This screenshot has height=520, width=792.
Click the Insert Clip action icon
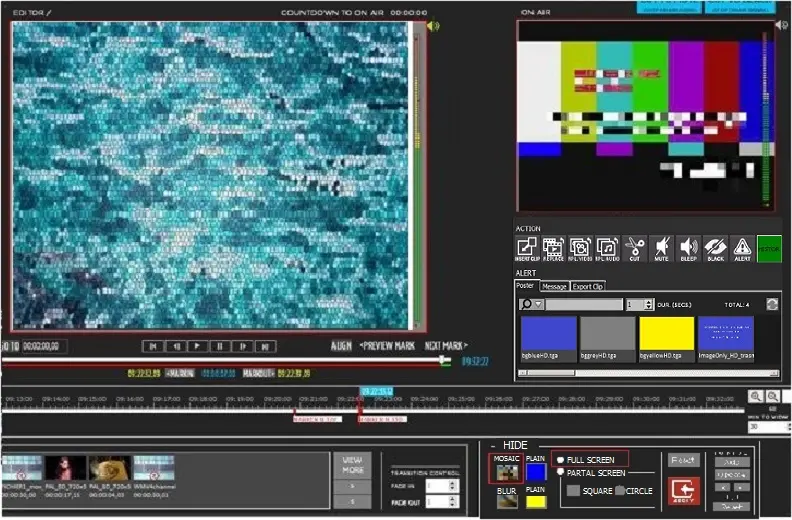527,248
